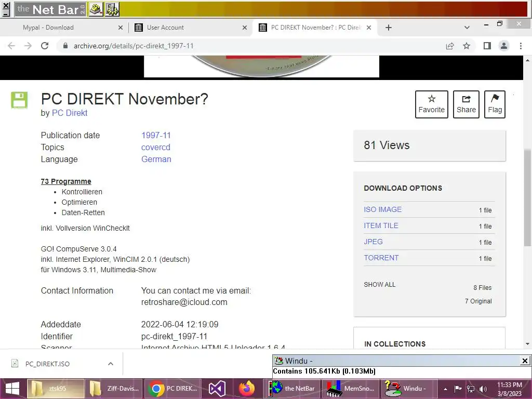
Task: Expand PC_DIREKT.ISO download options chevron
Action: coord(111,364)
